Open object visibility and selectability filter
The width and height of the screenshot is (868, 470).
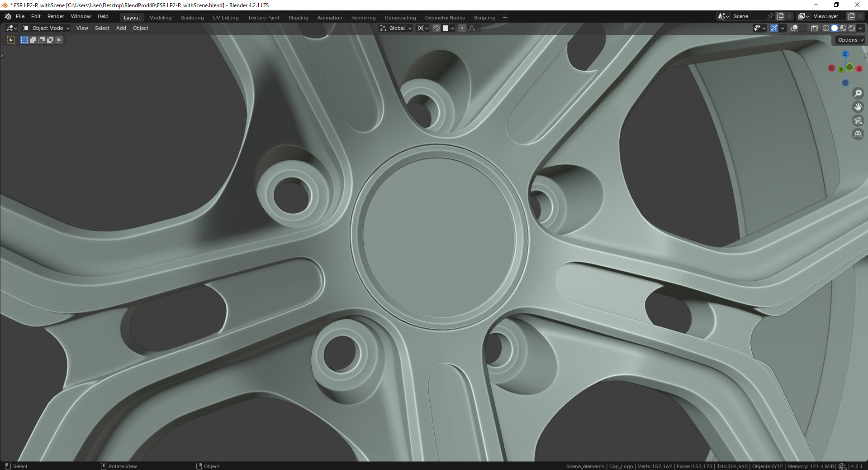click(759, 28)
